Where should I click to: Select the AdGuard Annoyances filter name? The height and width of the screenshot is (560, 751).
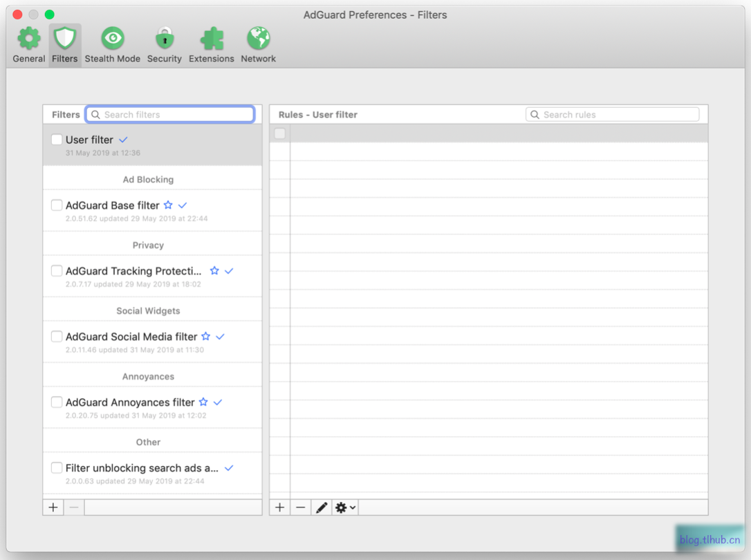click(x=130, y=402)
